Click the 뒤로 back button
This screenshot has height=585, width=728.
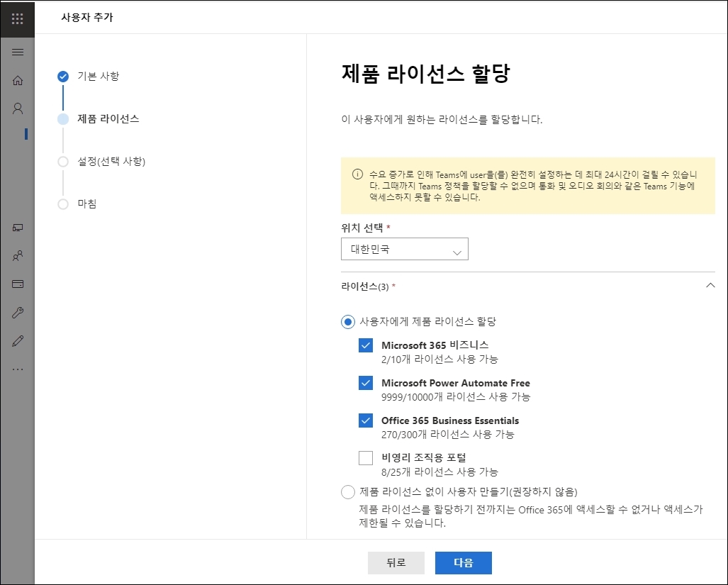396,563
